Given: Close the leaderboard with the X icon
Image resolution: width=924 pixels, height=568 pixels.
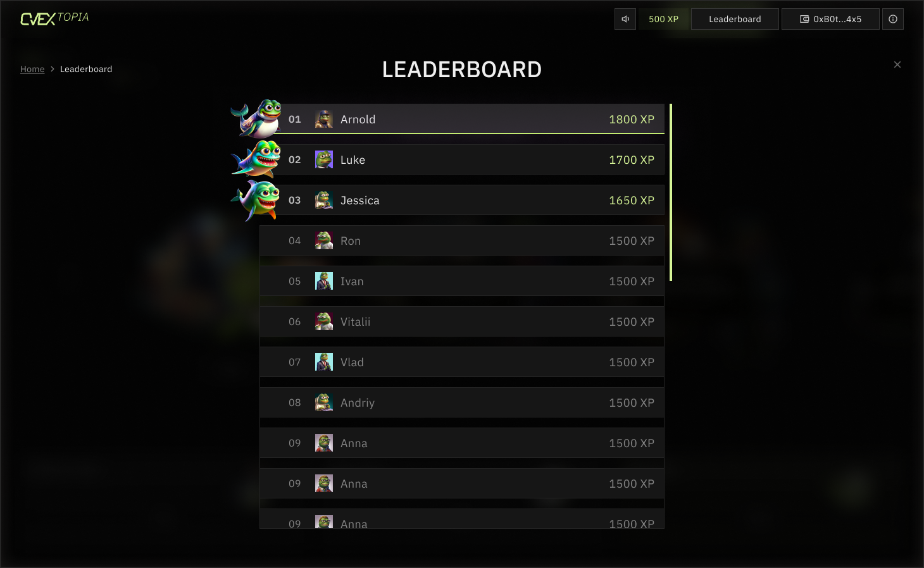Looking at the screenshot, I should 897,65.
